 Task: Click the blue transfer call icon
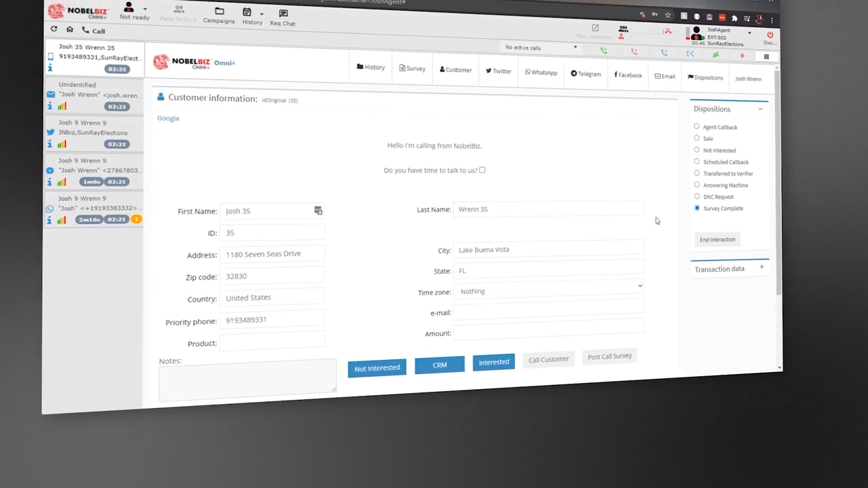[690, 53]
